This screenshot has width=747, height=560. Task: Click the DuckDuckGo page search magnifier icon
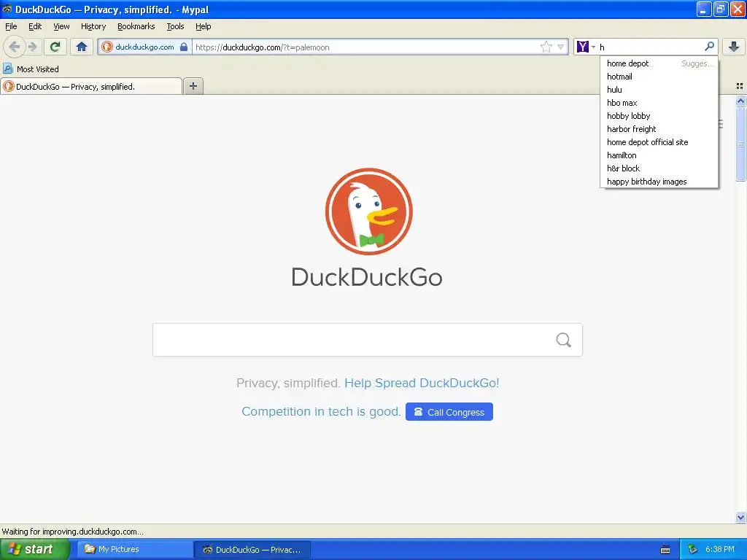tap(564, 340)
